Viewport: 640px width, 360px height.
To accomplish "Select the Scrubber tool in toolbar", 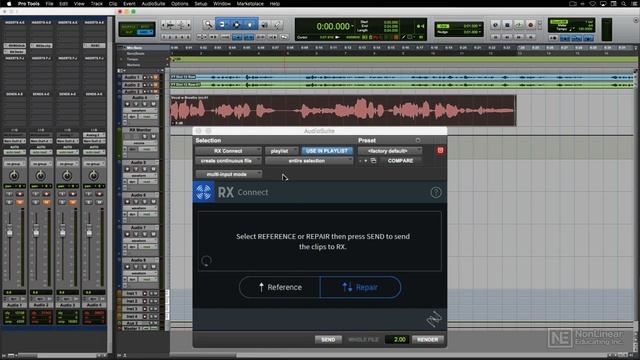I will [264, 24].
